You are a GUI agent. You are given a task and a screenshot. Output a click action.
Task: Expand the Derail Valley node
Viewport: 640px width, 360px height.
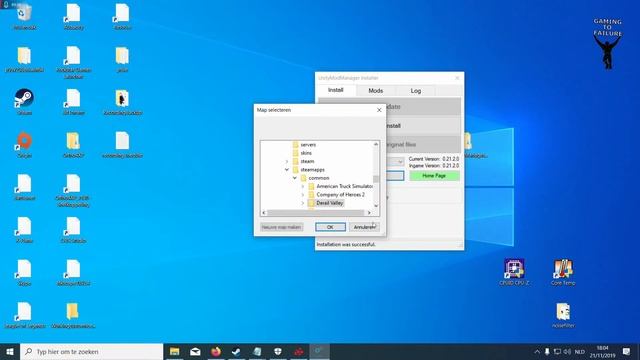pos(303,203)
